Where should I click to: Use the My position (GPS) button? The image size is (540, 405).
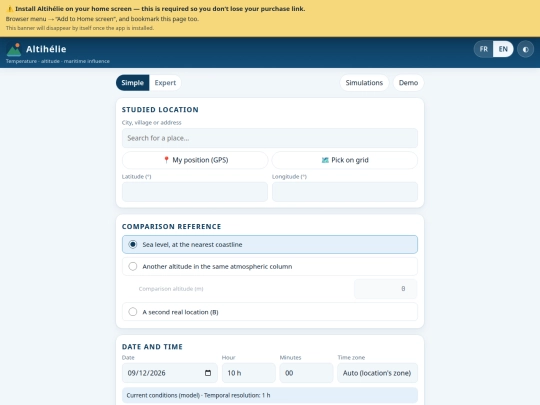coord(195,160)
